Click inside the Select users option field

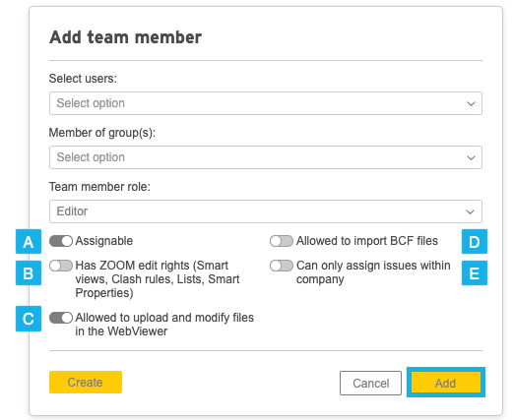[x=266, y=103]
